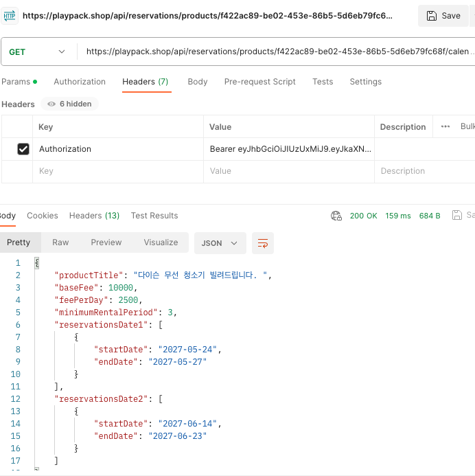Select the Visualize response view
This screenshot has width=475, height=476.
161,242
